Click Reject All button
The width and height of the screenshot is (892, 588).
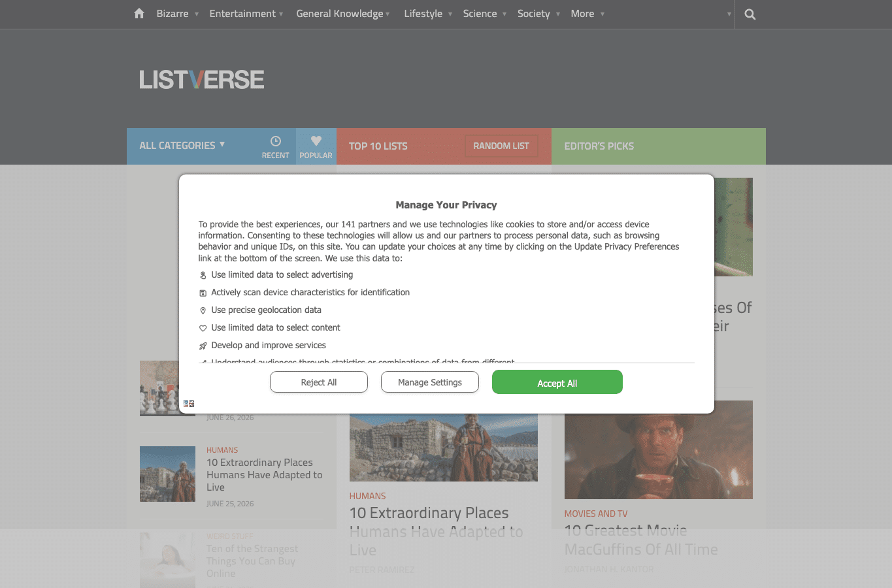coord(319,382)
